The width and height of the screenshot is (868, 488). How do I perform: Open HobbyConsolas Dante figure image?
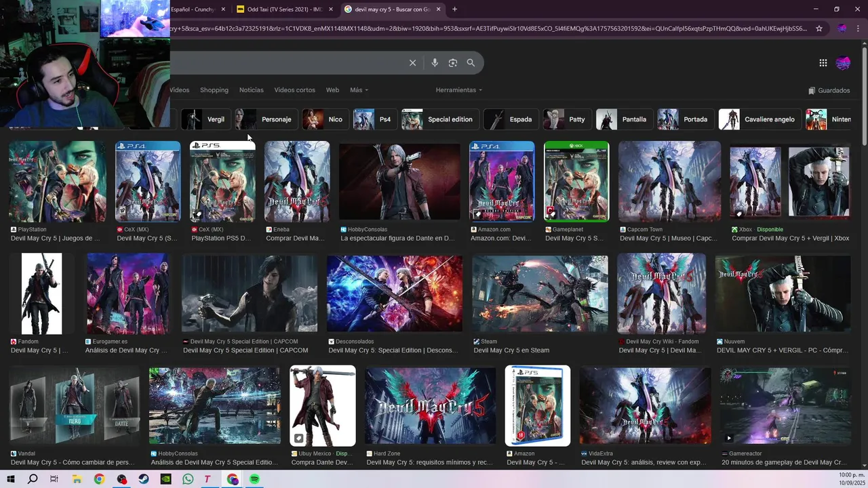(399, 182)
